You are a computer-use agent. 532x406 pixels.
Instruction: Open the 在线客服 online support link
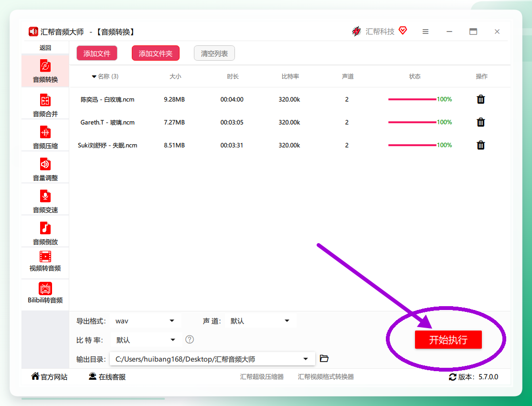tap(107, 377)
